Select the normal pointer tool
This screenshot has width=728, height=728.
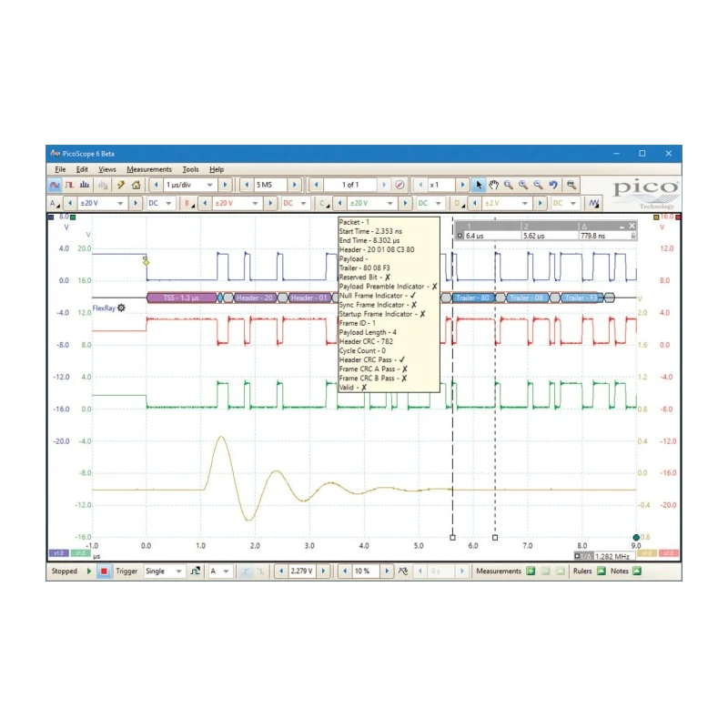pyautogui.click(x=479, y=185)
